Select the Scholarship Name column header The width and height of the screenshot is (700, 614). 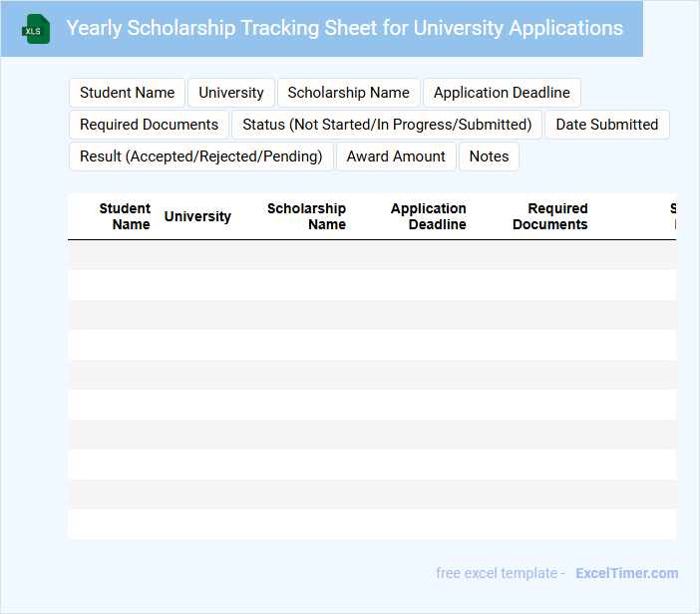pyautogui.click(x=306, y=216)
